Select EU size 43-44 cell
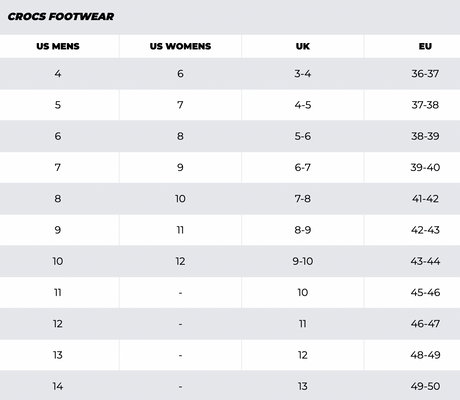460x400 pixels. point(425,261)
